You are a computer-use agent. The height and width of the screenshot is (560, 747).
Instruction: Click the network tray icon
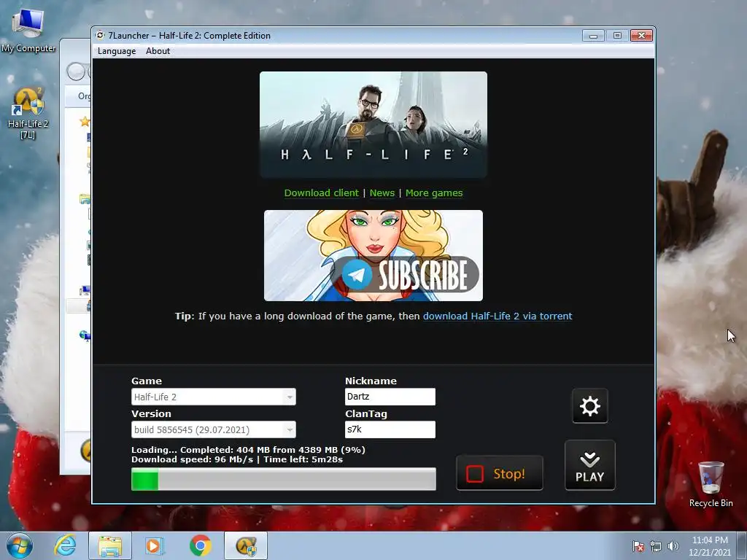656,546
